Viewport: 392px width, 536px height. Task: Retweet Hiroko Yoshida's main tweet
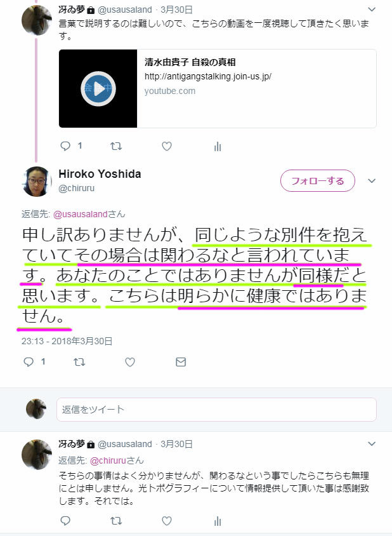[x=79, y=361]
